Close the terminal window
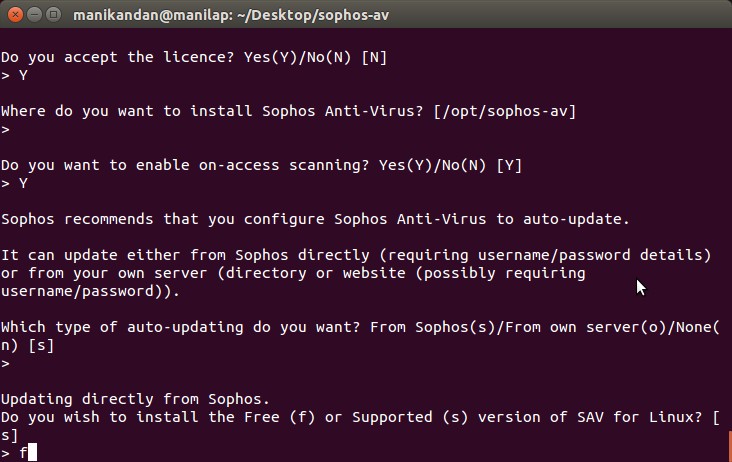Screen dimensions: 732x462 click(x=15, y=15)
